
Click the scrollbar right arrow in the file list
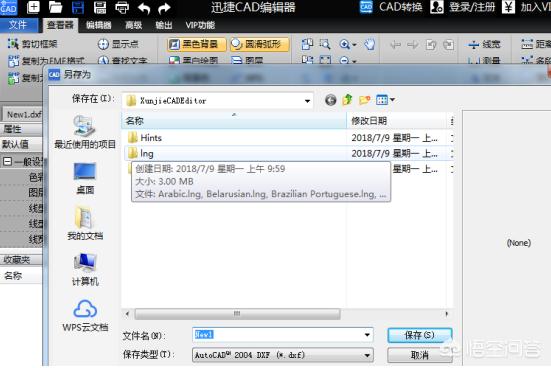click(x=447, y=314)
